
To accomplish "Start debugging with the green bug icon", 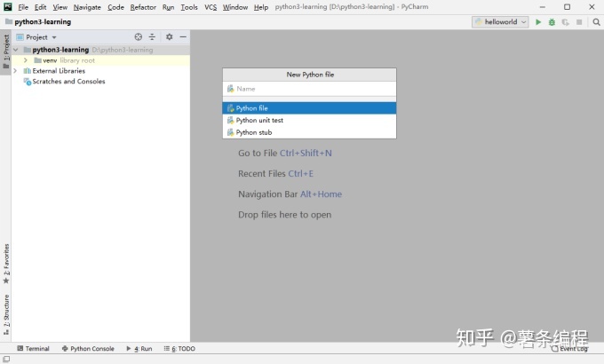I will pyautogui.click(x=552, y=22).
